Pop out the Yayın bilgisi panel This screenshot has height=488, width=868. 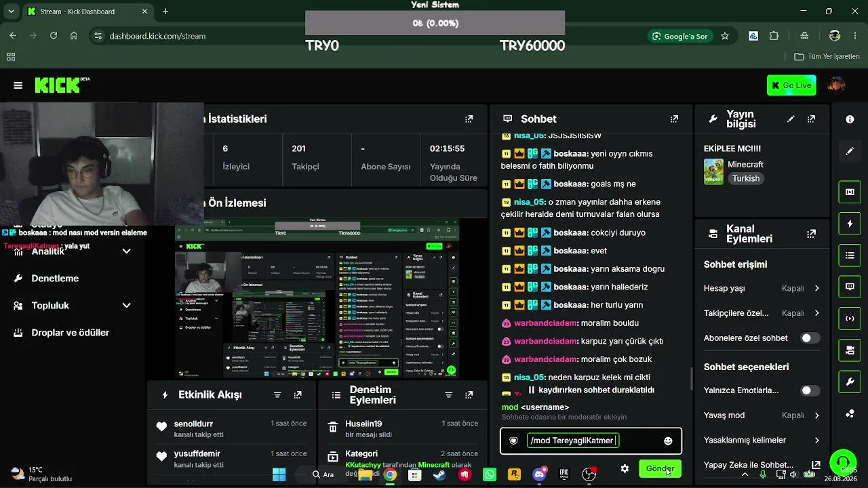811,119
